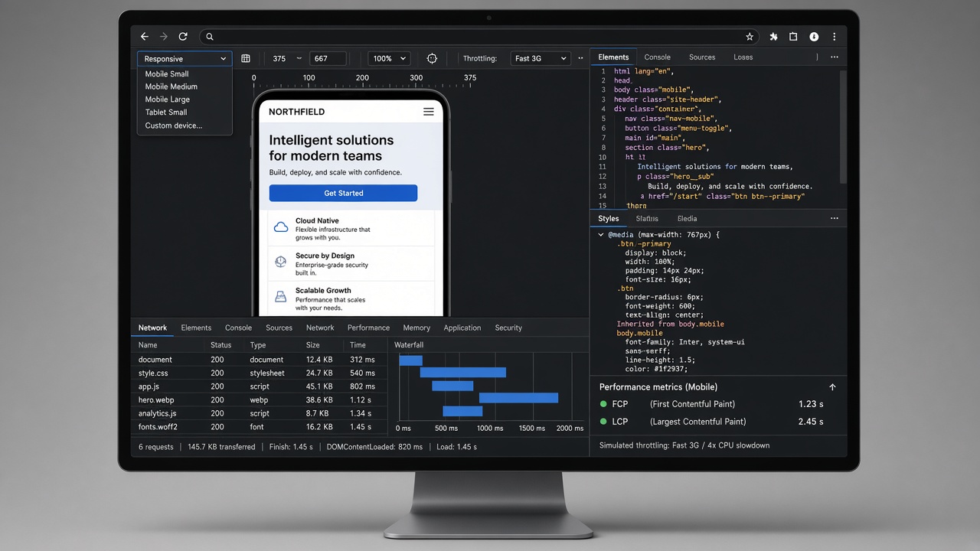Click the Cloud Native cloud icon

coord(281,227)
